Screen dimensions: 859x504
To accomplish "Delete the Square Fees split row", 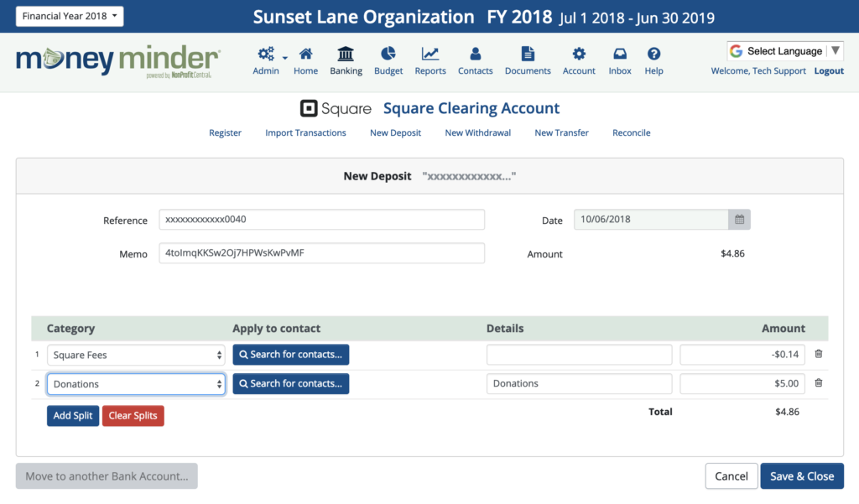I will click(819, 354).
